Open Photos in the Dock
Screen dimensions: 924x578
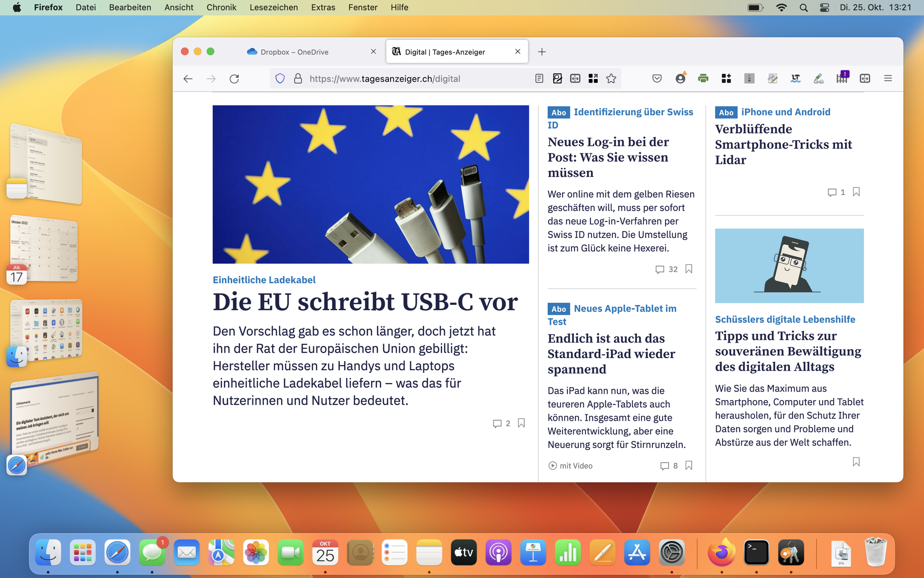coord(256,552)
